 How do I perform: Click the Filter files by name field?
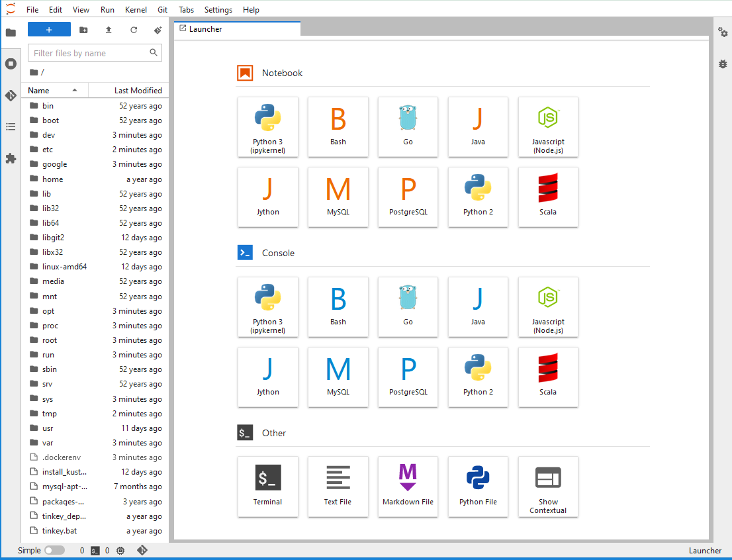click(95, 53)
